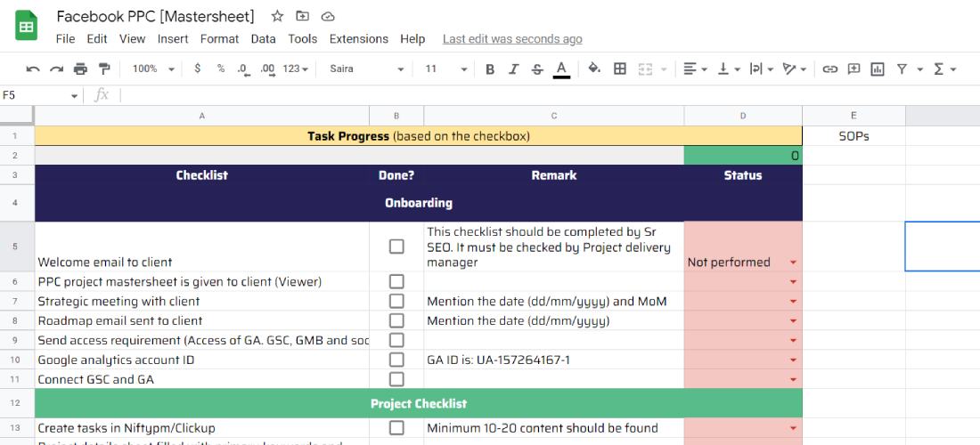Viewport: 980px width, 445px height.
Task: Open status dropdown for Strategic meeting row
Action: [793, 302]
